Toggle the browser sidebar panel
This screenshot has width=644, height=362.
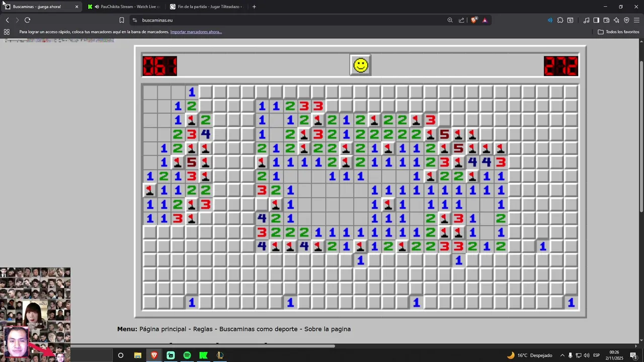coord(596,20)
